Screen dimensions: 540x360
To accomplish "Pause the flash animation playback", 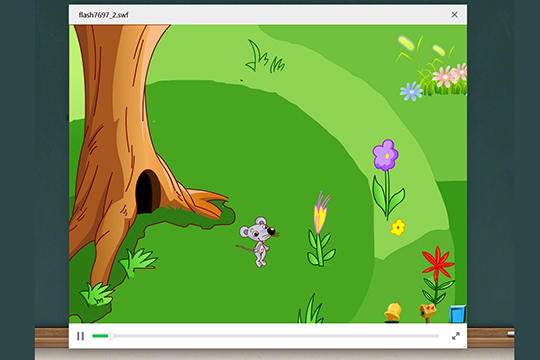I will [80, 336].
